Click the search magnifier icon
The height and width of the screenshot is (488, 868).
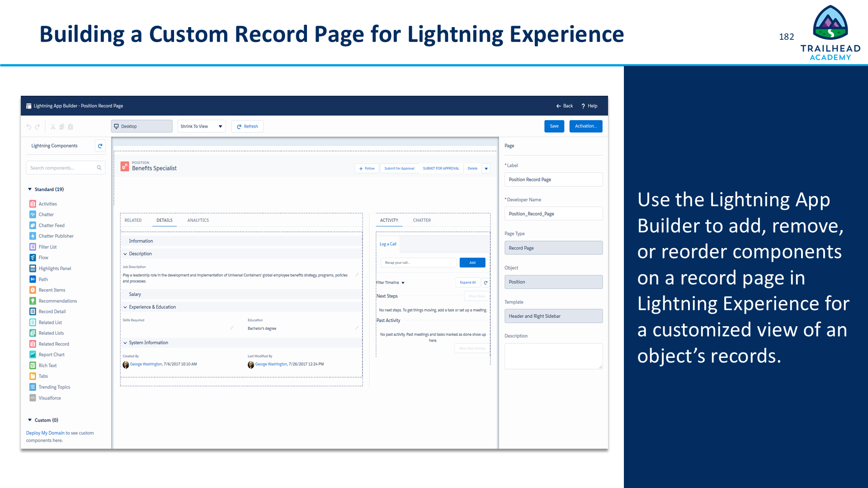tap(99, 168)
